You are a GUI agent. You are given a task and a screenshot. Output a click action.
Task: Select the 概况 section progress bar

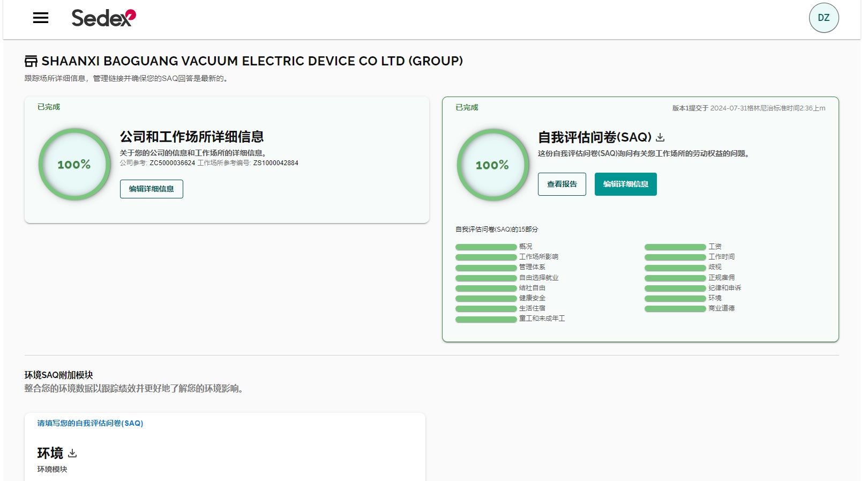pyautogui.click(x=485, y=247)
